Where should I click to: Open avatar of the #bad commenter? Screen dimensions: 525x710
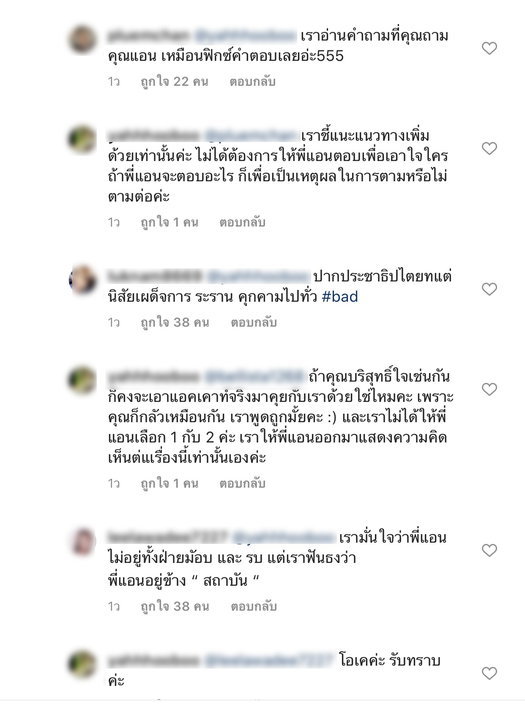pos(82,280)
